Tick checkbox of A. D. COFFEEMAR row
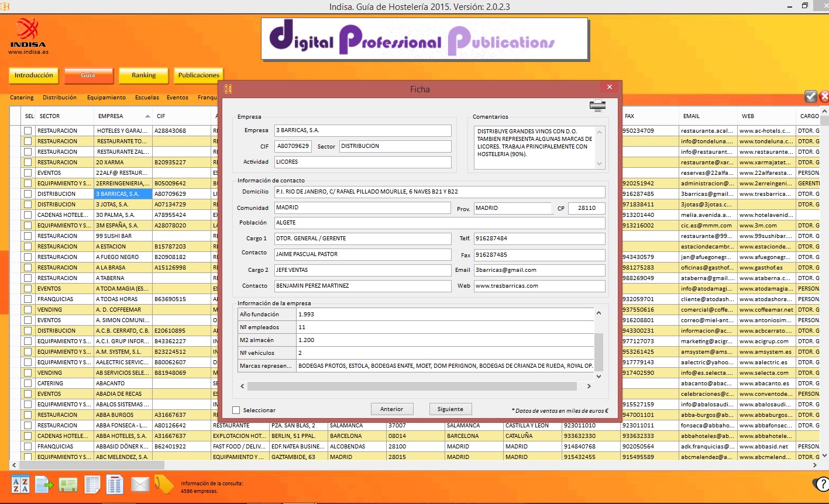Viewport: 829px width, 504px height. (x=27, y=310)
